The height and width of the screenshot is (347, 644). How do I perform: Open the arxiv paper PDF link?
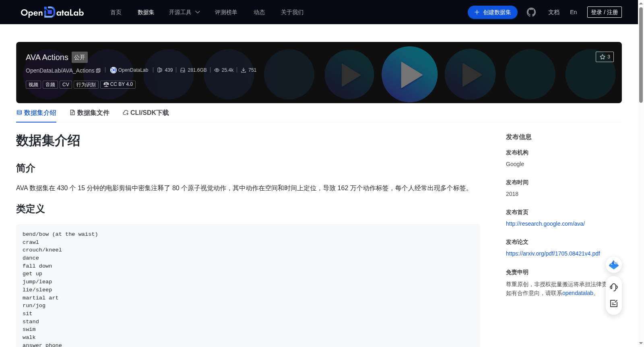click(x=553, y=253)
